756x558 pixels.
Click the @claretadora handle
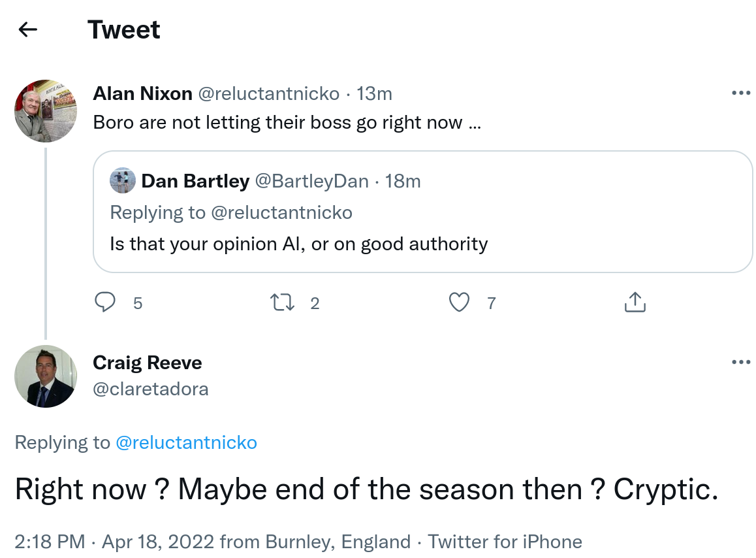[x=151, y=389]
